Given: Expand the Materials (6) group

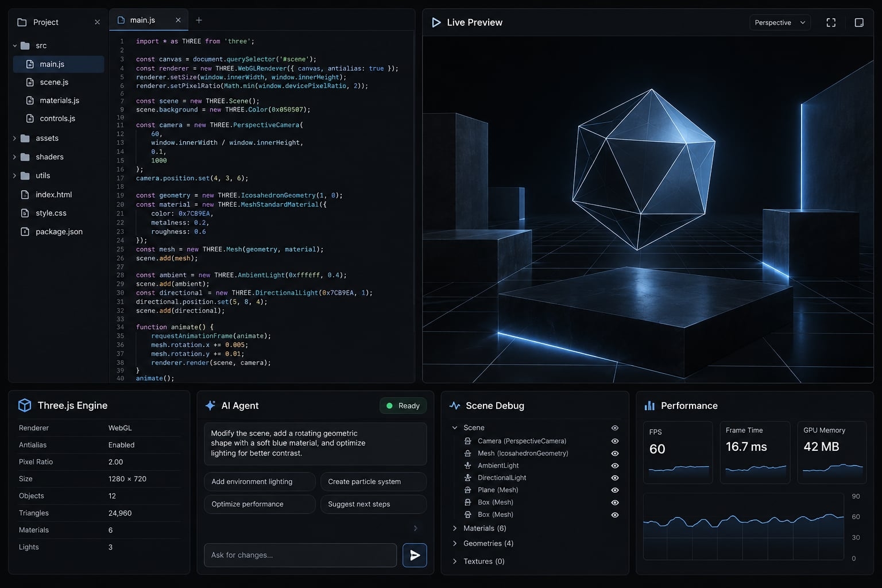Looking at the screenshot, I should pyautogui.click(x=455, y=528).
